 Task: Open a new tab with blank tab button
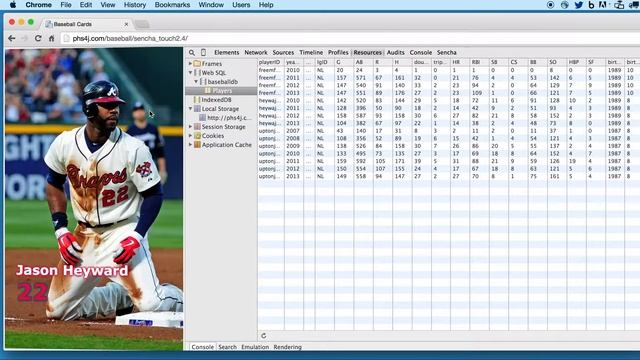coord(142,24)
